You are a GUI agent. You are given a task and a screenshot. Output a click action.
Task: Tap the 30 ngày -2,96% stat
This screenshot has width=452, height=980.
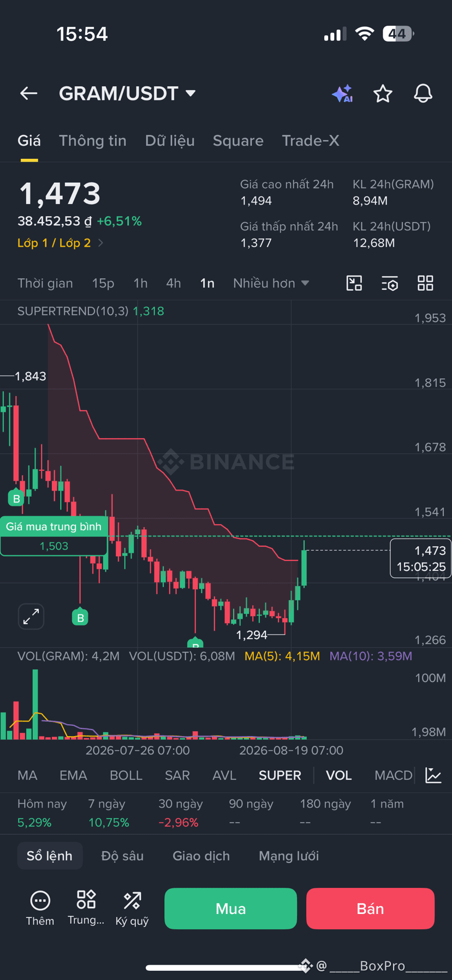coord(180,813)
